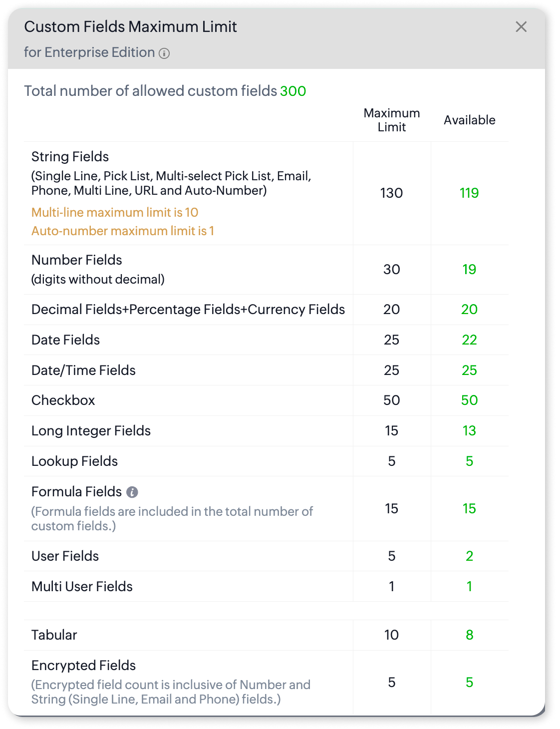The width and height of the screenshot is (560, 729).
Task: Click the info icon beside Enterprise Edition
Action: pyautogui.click(x=164, y=53)
